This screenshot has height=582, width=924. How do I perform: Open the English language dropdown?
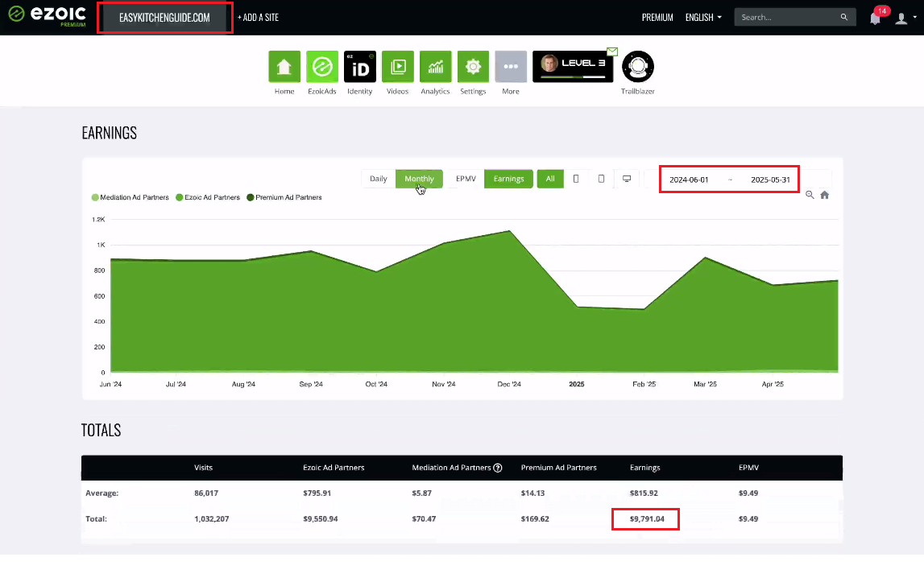703,18
